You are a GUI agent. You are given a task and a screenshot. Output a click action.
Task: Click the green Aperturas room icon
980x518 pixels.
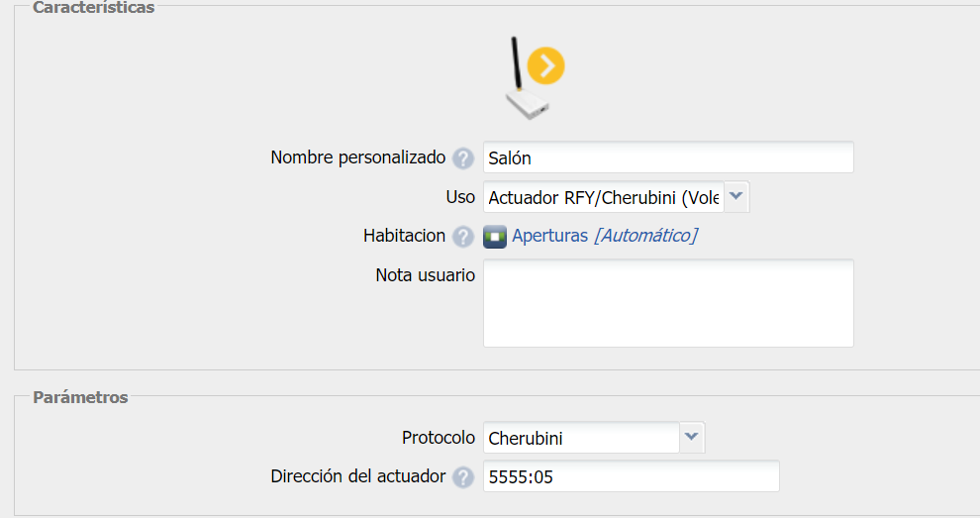point(495,237)
